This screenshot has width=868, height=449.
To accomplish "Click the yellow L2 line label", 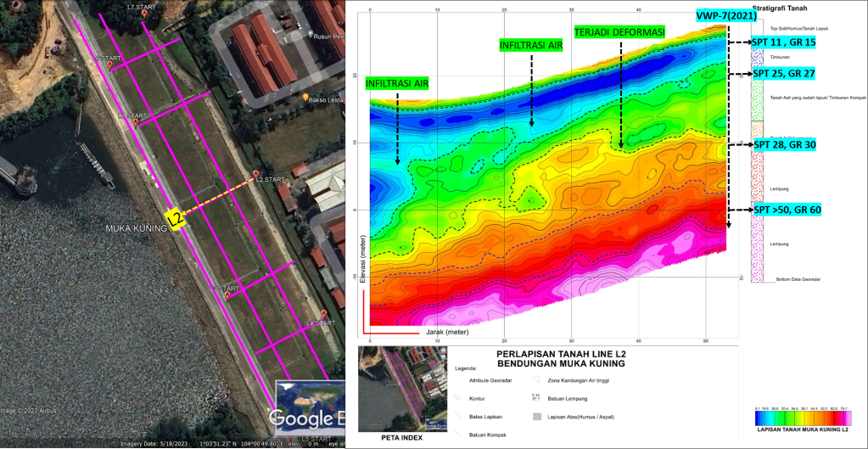I will pyautogui.click(x=175, y=218).
